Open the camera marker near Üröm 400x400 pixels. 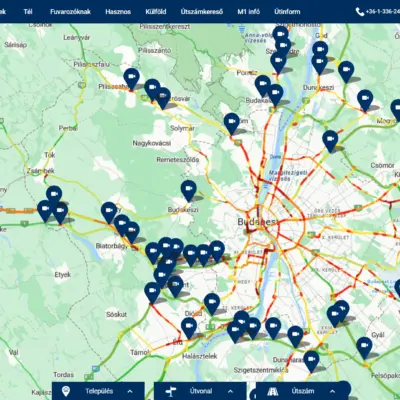tap(232, 124)
